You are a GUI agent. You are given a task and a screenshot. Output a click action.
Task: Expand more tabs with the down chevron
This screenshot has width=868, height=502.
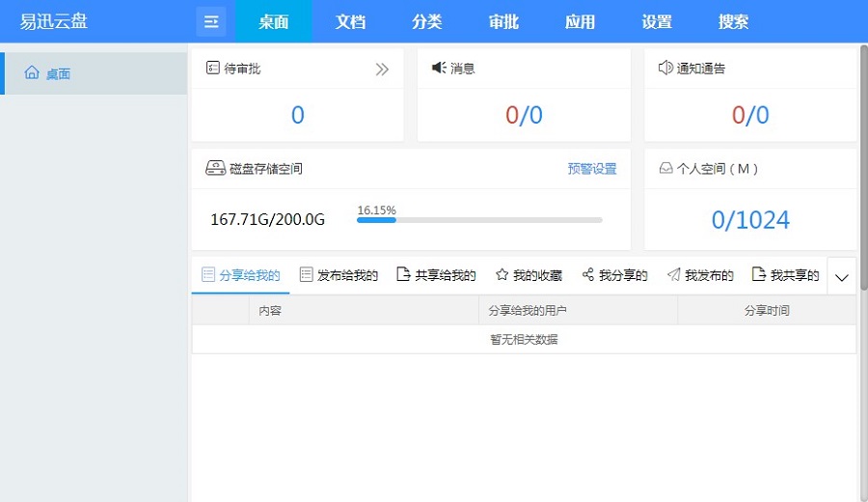click(x=841, y=278)
